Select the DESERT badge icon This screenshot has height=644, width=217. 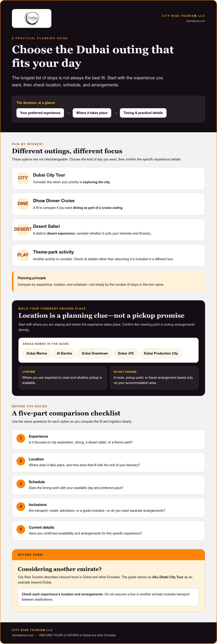point(23,229)
